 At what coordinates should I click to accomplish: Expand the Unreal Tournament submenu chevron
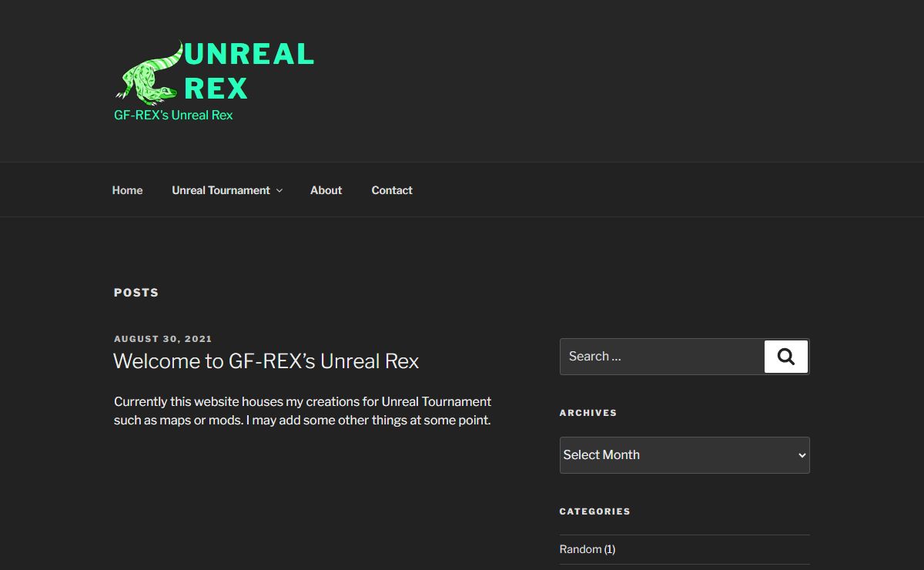[279, 190]
